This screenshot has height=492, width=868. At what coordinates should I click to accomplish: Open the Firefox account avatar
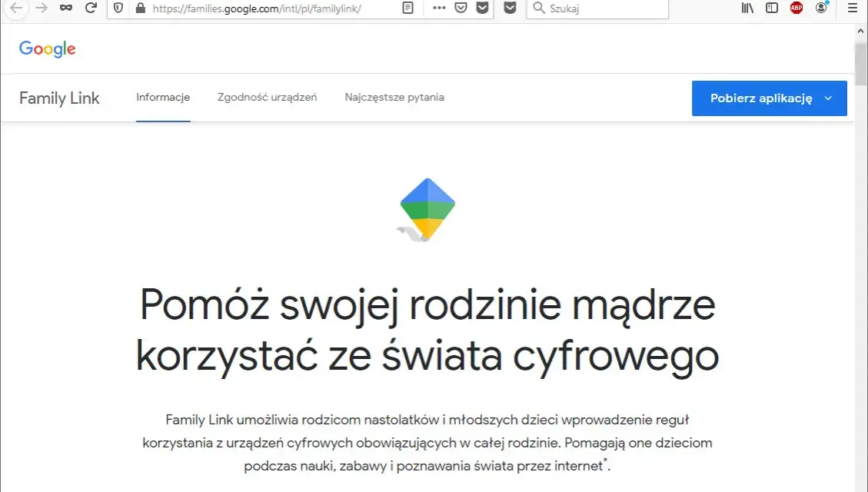point(822,7)
